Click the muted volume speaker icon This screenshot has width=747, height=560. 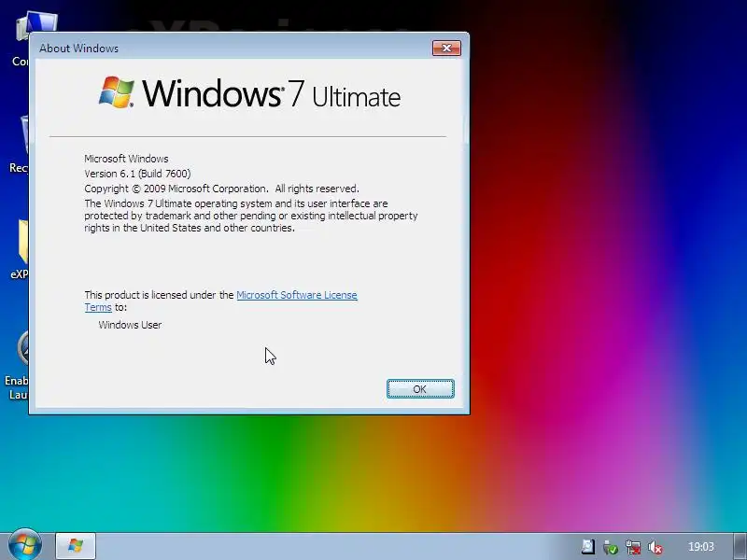[655, 547]
